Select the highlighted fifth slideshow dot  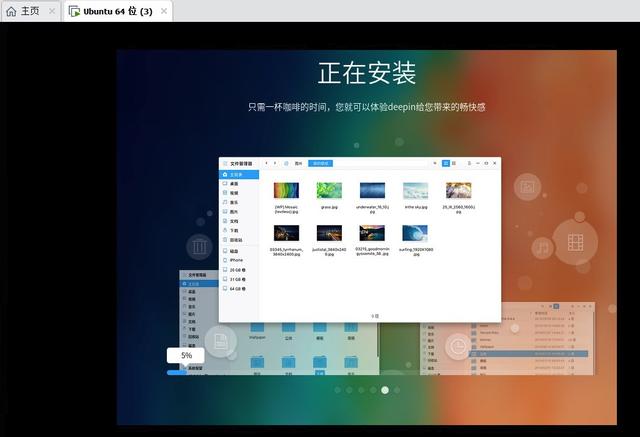coord(385,390)
